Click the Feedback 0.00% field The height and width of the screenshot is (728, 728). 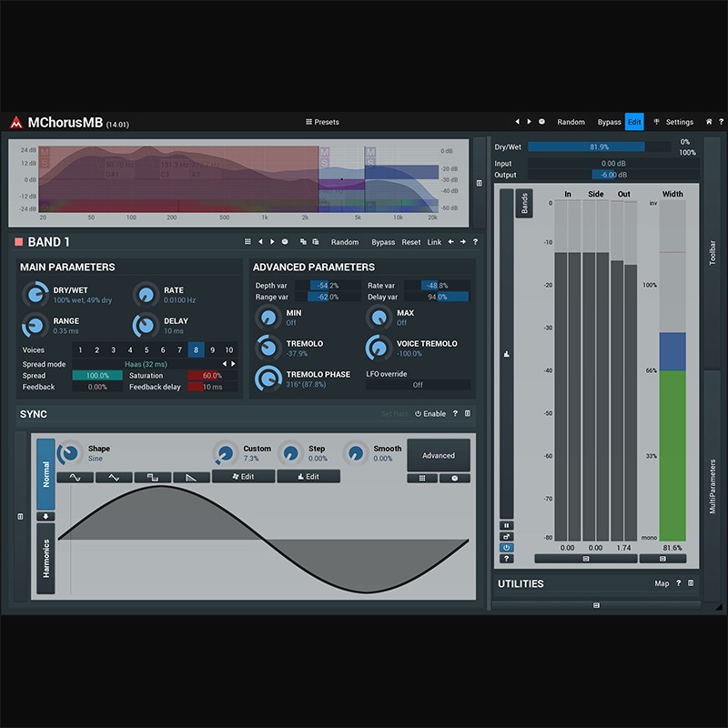point(97,387)
